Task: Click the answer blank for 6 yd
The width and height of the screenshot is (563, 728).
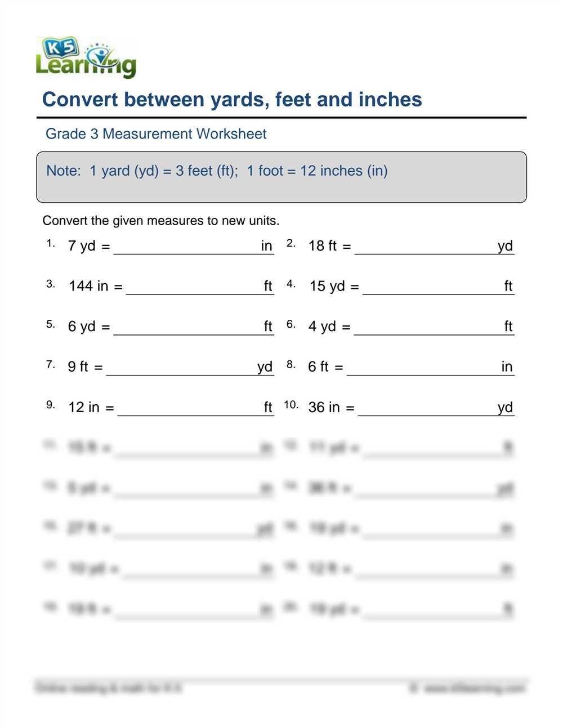Action: click(187, 328)
